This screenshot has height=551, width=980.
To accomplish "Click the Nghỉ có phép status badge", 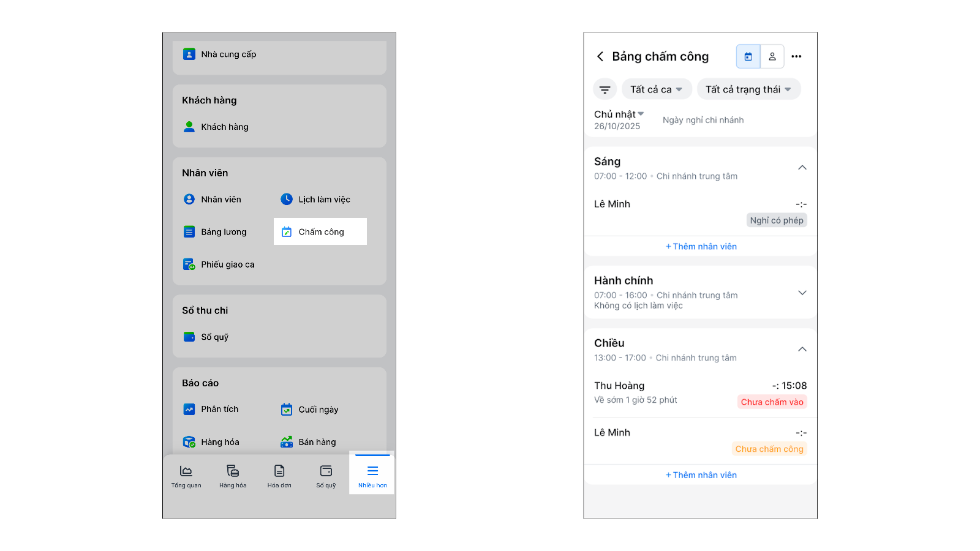I will [x=777, y=220].
